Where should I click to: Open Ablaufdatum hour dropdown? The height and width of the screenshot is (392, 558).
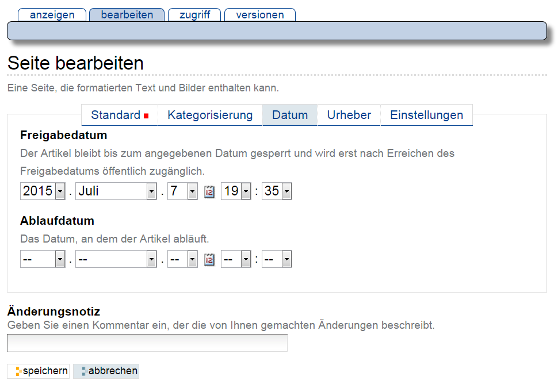236,259
